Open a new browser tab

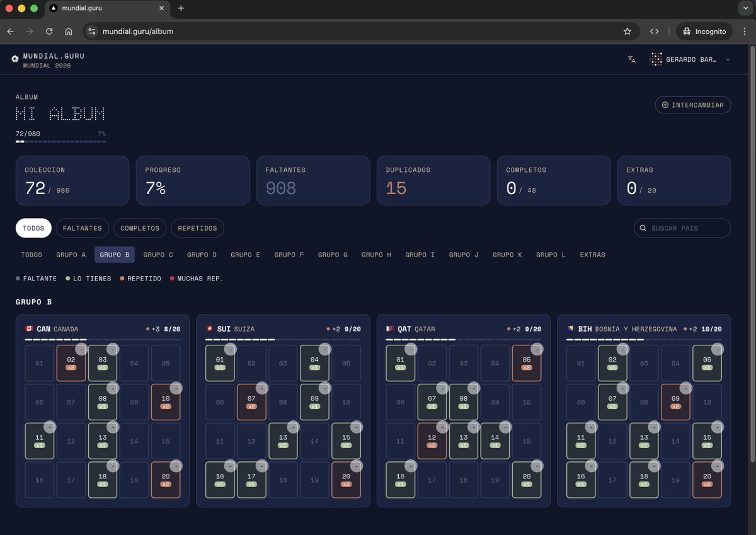[181, 8]
